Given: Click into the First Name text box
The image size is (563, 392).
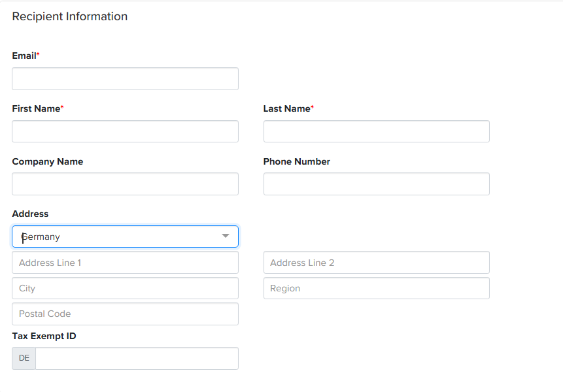Looking at the screenshot, I should click(x=125, y=131).
